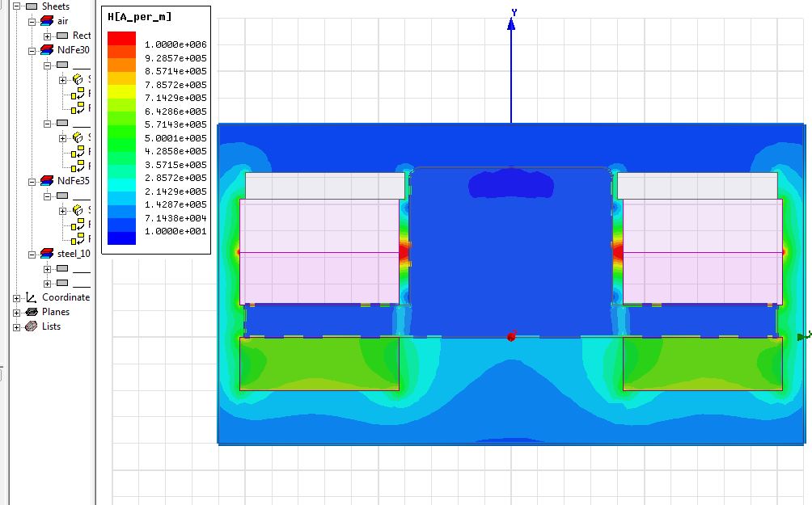Image resolution: width=812 pixels, height=505 pixels.
Task: Click first operation icon under the NdFe35 sheet
Action: [78, 225]
